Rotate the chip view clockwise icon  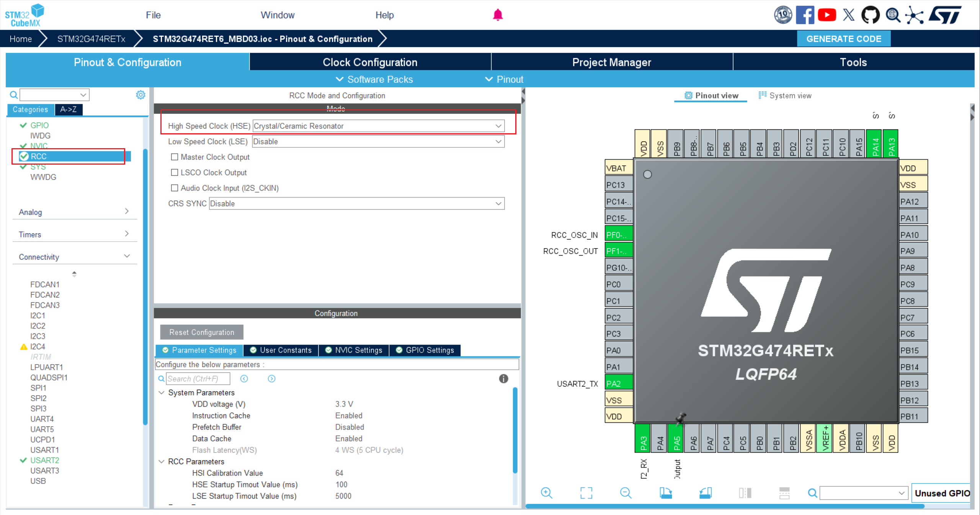(666, 493)
